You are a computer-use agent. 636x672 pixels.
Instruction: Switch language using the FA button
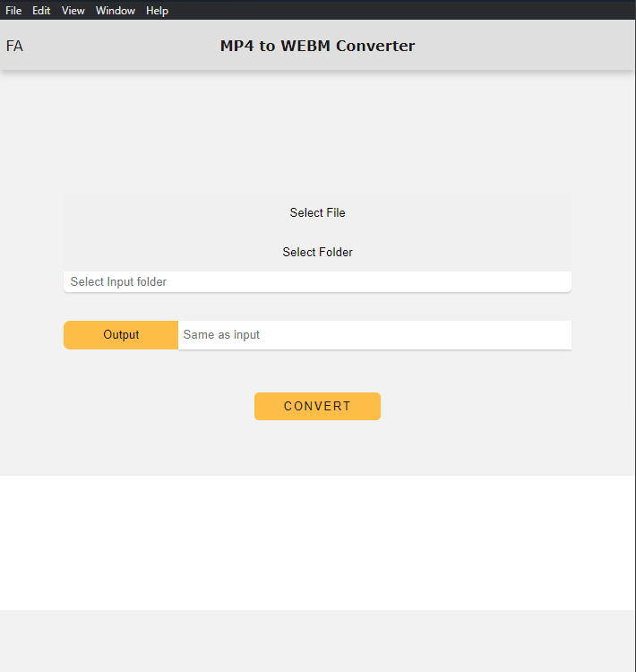[15, 47]
